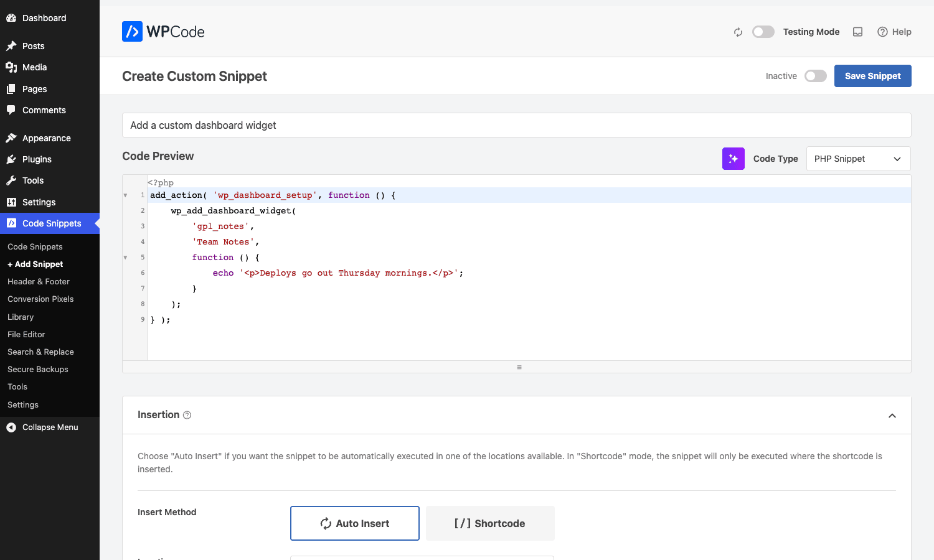The height and width of the screenshot is (560, 934).
Task: Click the Save Snippet button
Action: [873, 76]
